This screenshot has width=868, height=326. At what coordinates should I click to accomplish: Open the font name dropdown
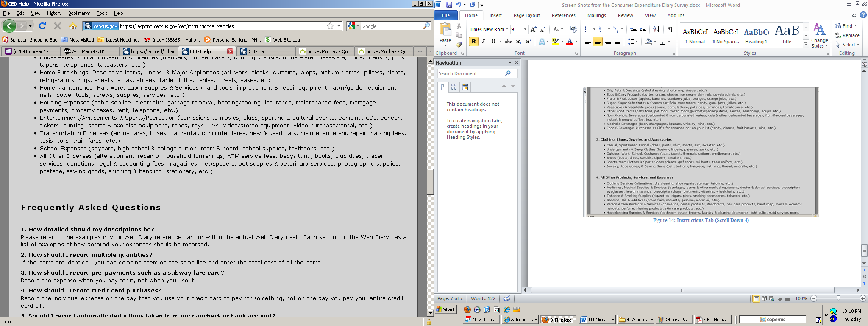click(507, 29)
